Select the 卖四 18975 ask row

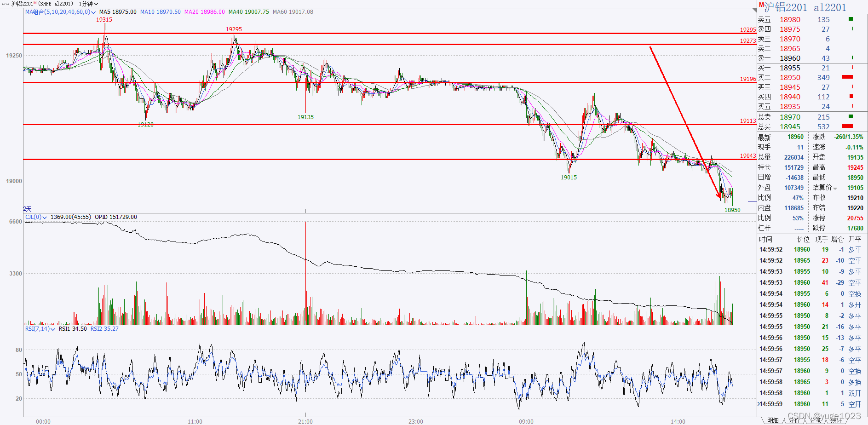[812, 29]
